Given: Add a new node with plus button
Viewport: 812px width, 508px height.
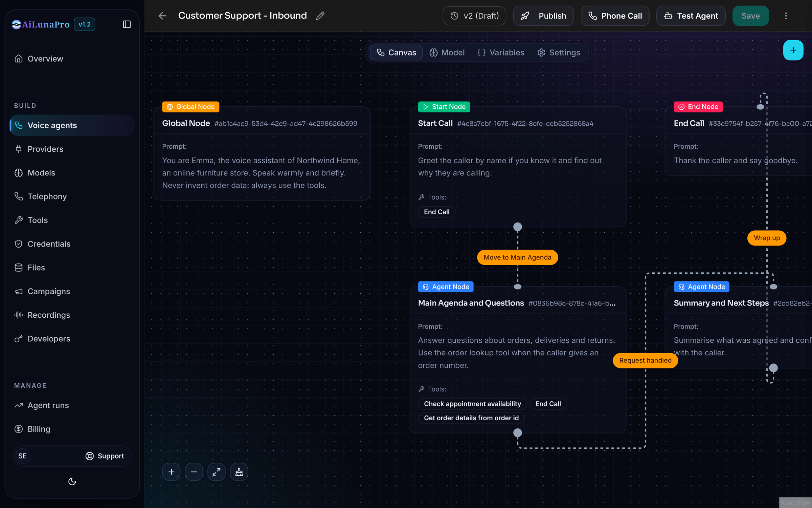Looking at the screenshot, I should click(x=793, y=50).
